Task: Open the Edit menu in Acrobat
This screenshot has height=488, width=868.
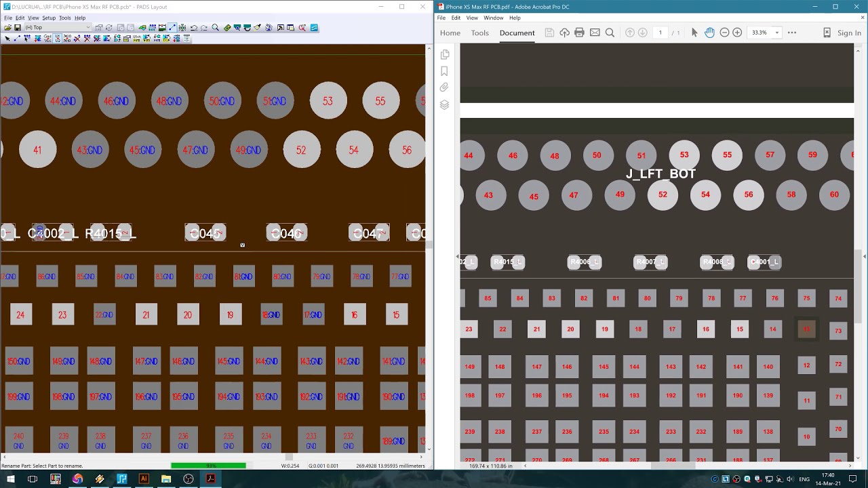Action: (456, 18)
